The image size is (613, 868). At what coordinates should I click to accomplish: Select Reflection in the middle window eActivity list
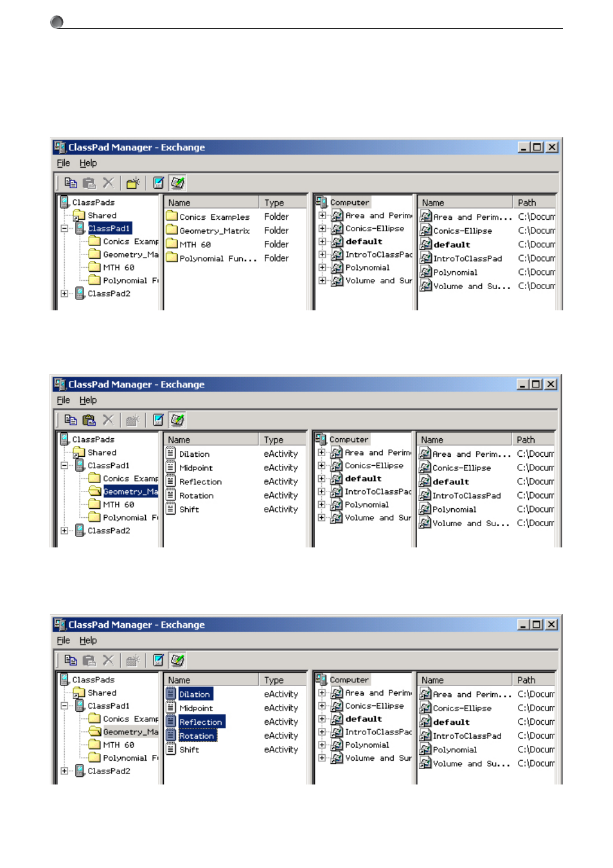tap(200, 482)
